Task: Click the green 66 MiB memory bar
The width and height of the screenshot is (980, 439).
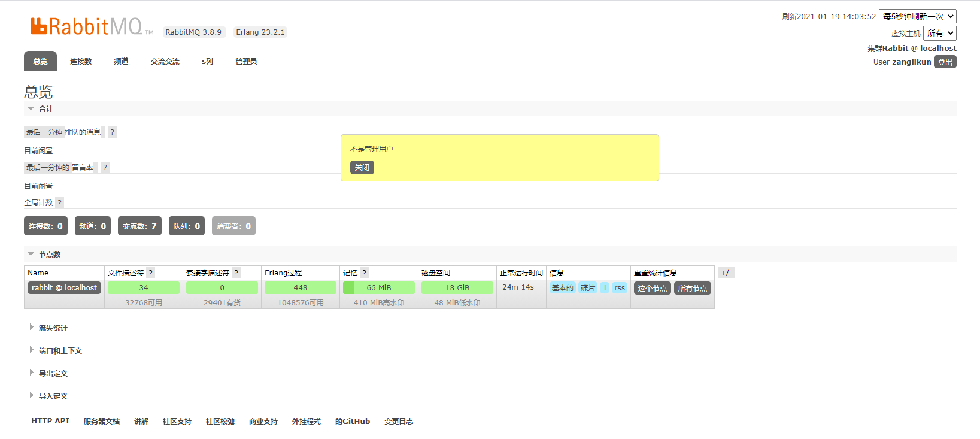Action: [378, 288]
